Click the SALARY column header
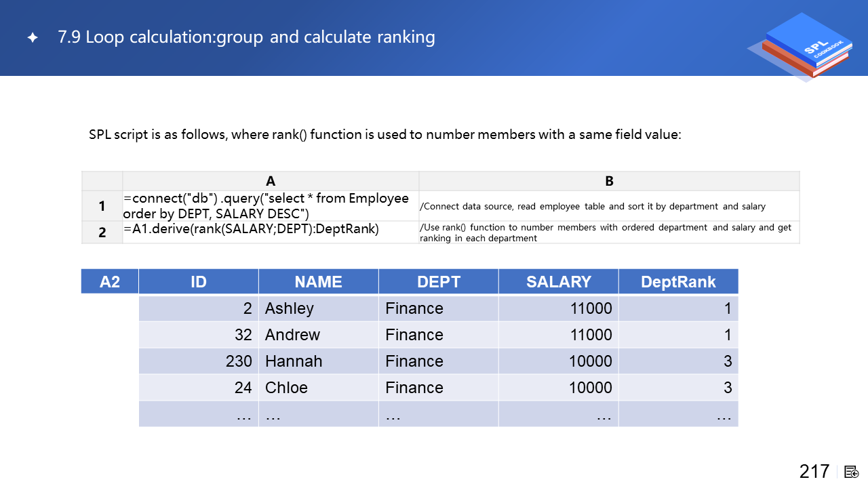 (x=559, y=281)
